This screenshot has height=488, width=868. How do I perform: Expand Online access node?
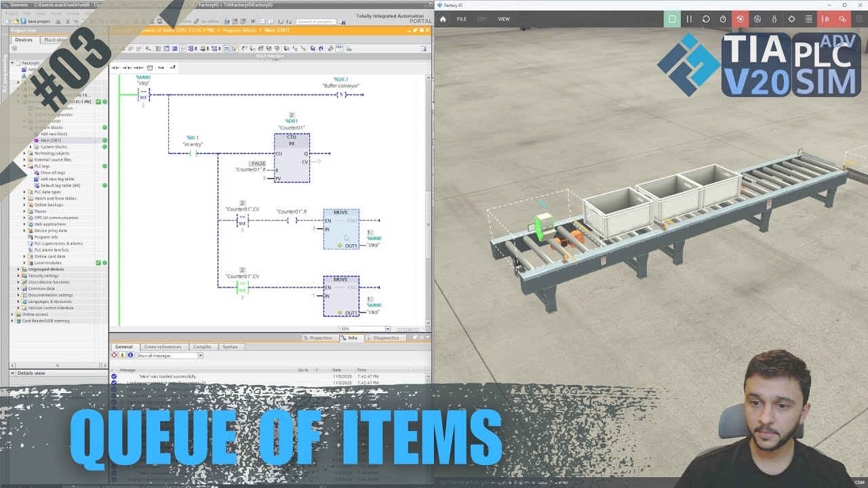click(x=13, y=314)
